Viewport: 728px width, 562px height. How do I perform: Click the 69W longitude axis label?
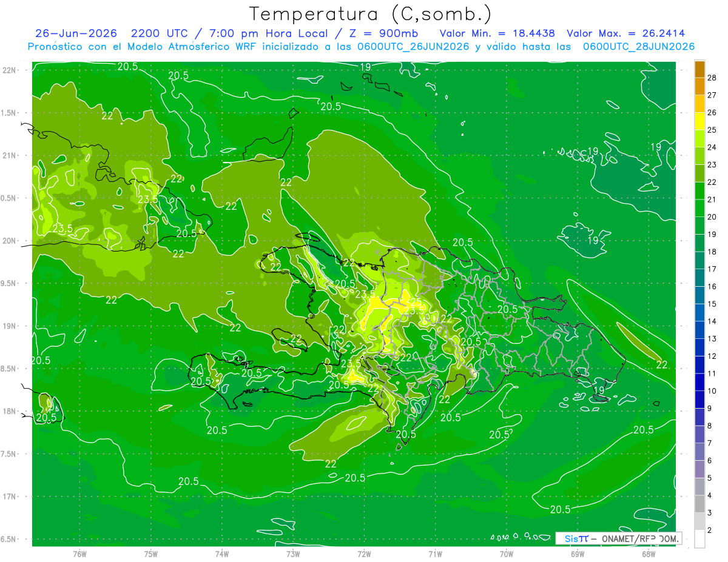578,554
